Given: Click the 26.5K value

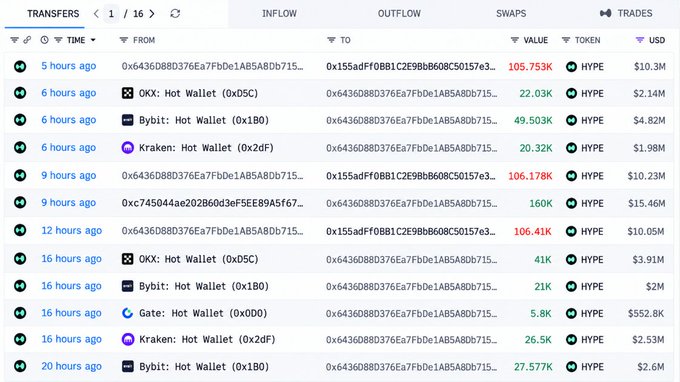Looking at the screenshot, I should pos(538,340).
